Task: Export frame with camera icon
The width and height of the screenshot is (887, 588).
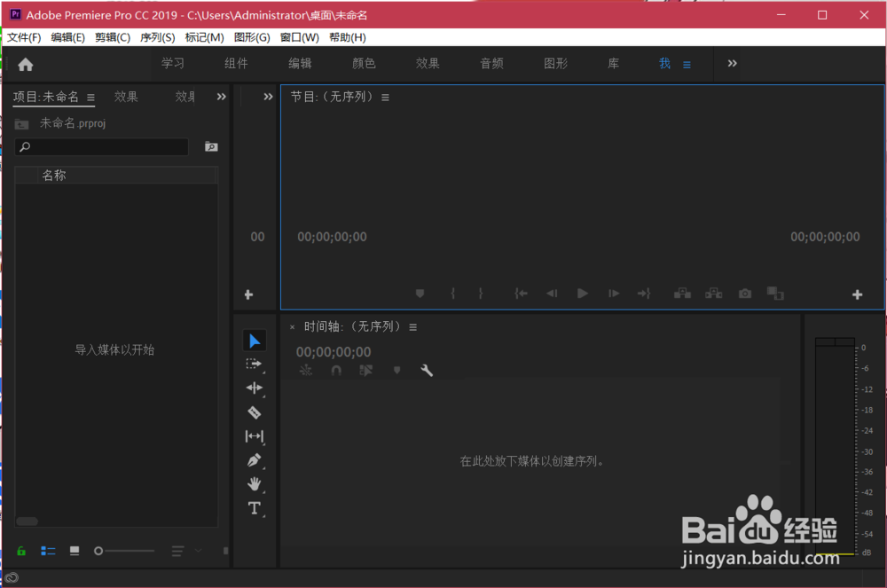Action: click(745, 294)
